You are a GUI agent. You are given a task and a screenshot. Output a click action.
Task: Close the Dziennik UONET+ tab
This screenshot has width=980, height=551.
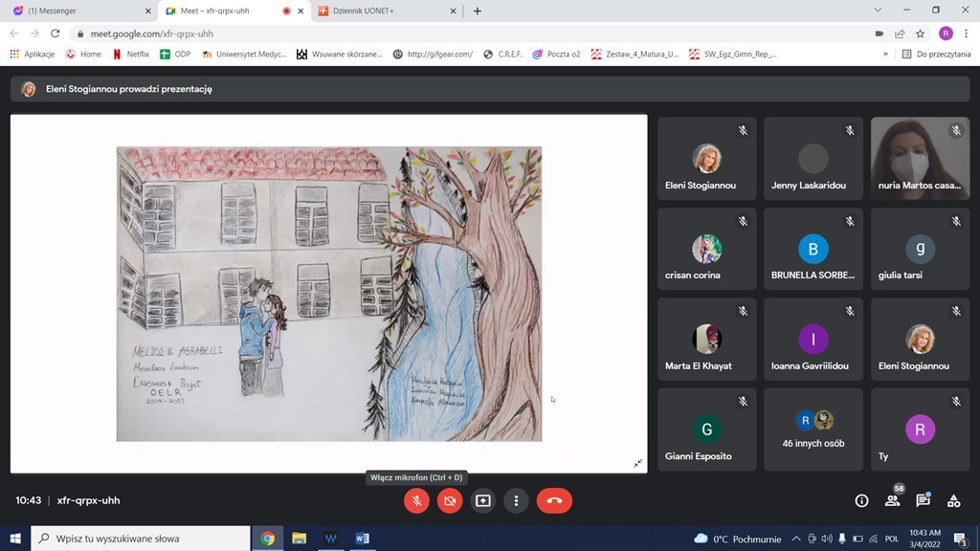(x=453, y=11)
